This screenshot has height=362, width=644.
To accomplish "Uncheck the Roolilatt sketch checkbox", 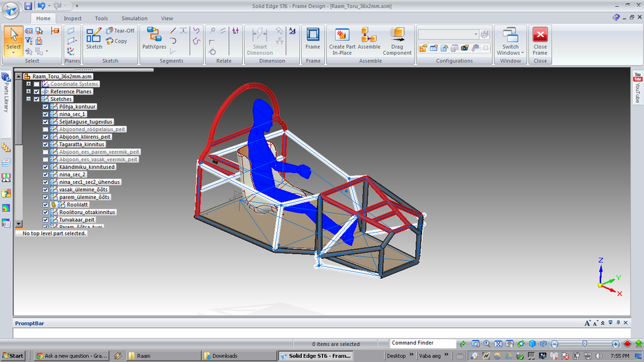I will click(x=46, y=205).
